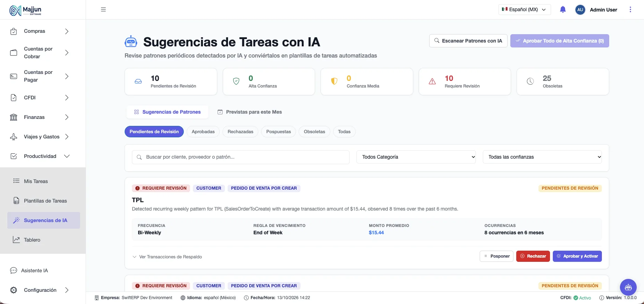Click the Plantillas de Tareas document icon
This screenshot has height=304, width=644.
coord(16,201)
